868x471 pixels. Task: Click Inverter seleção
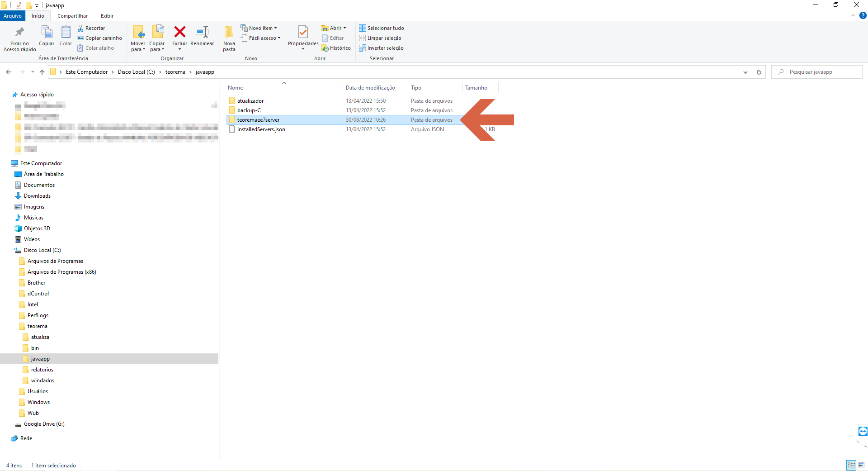tap(382, 48)
